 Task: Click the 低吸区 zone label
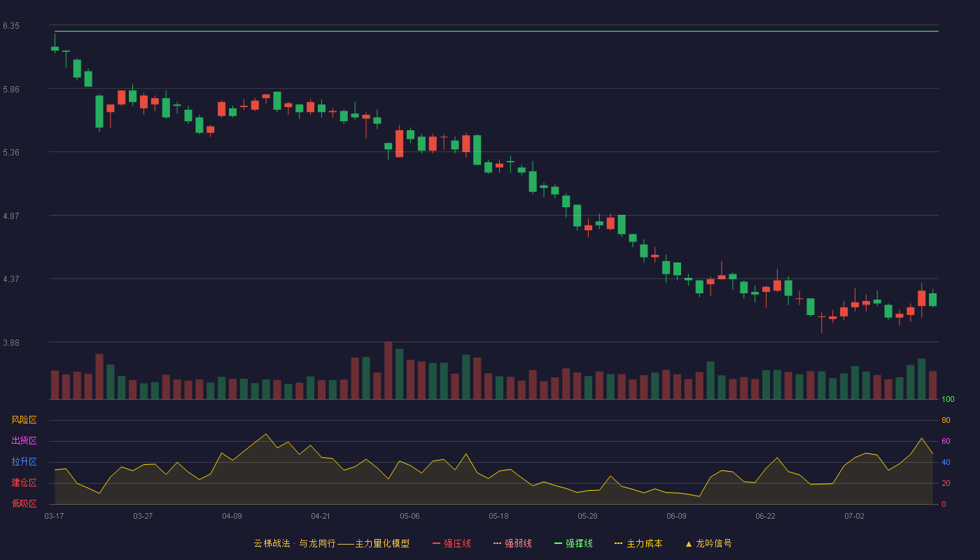[24, 503]
